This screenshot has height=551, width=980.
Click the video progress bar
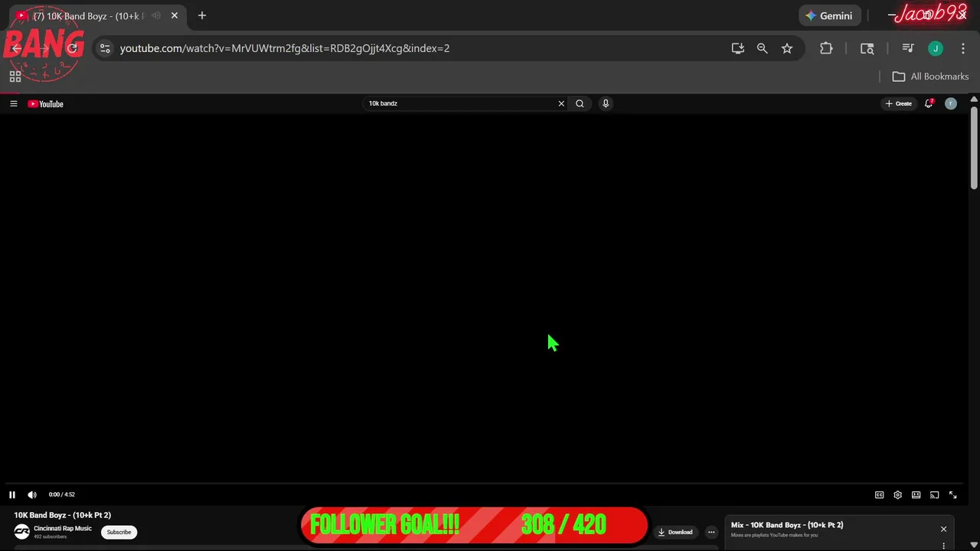484,484
